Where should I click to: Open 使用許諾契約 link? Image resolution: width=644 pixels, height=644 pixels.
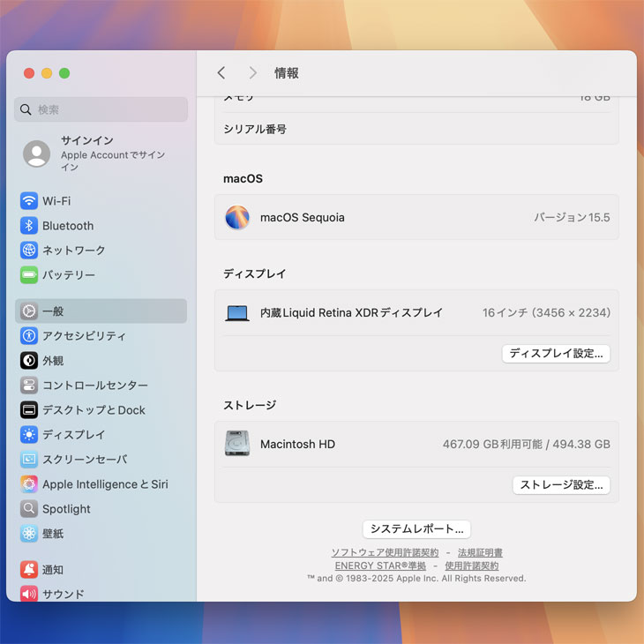(472, 566)
